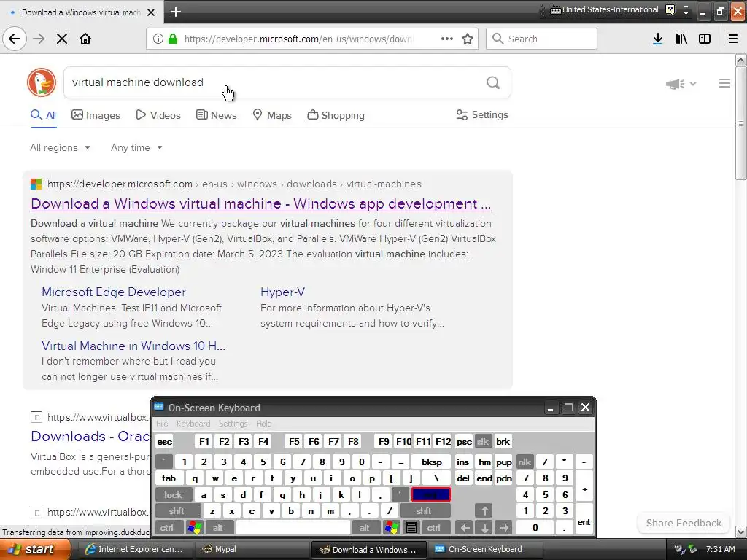This screenshot has height=560, width=747.
Task: Open Virtual Machine in Windows 10 H... link
Action: coord(133,346)
